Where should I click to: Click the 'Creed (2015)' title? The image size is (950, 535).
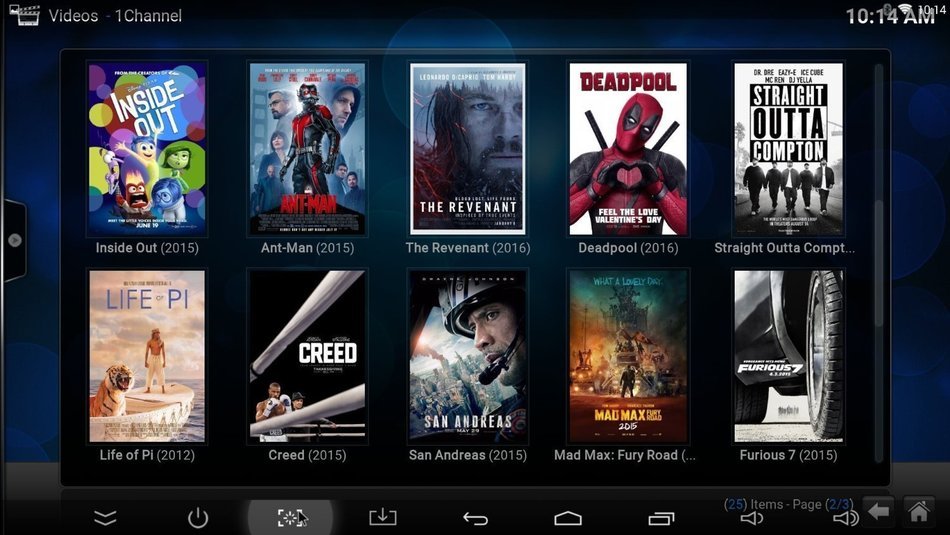tap(307, 455)
